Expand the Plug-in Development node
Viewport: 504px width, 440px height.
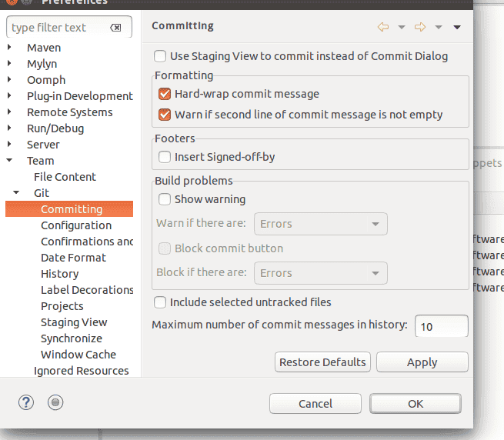[9, 96]
